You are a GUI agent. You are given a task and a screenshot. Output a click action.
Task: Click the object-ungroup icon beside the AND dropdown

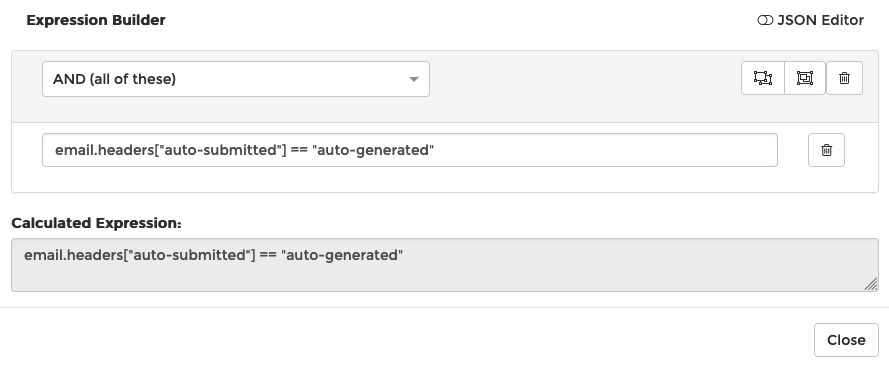click(763, 78)
